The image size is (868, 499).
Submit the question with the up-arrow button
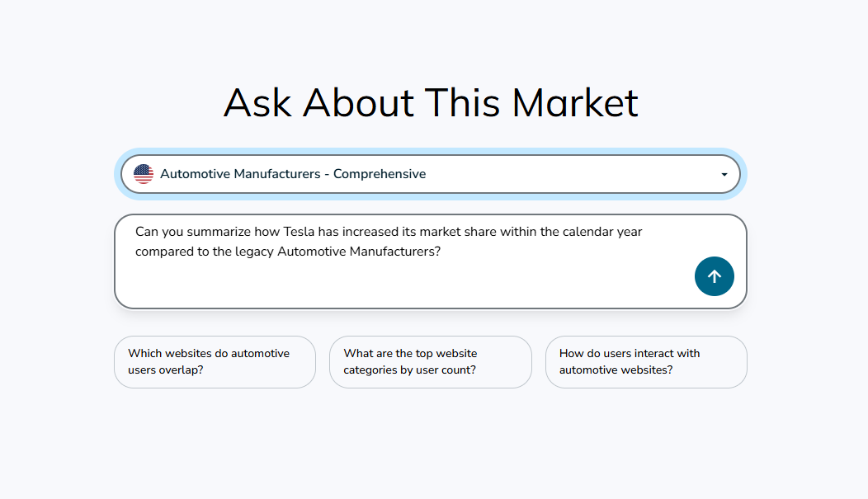pyautogui.click(x=714, y=276)
